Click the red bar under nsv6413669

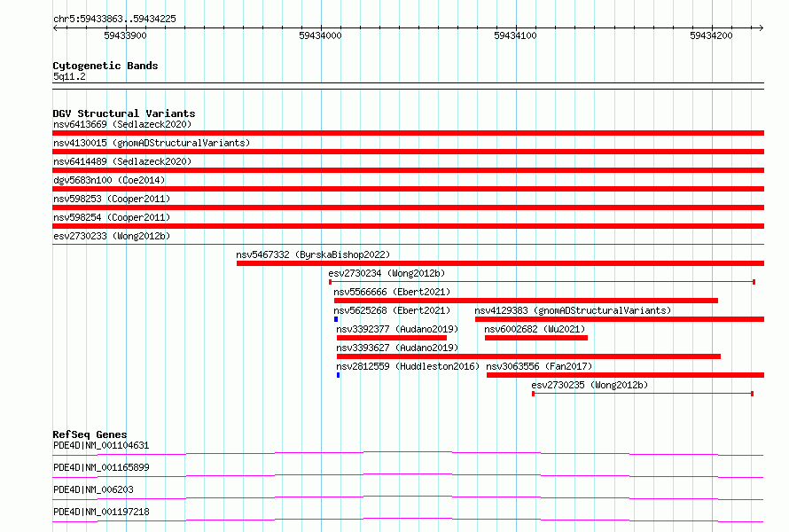tap(408, 133)
